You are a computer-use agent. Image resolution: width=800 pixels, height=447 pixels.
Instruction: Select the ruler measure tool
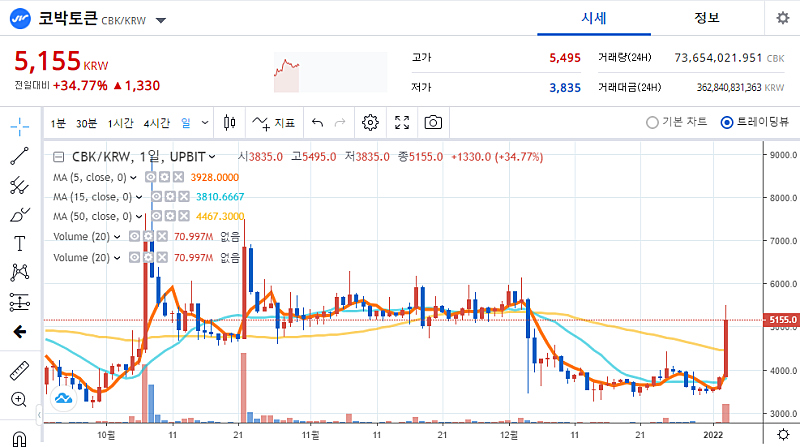tap(19, 371)
